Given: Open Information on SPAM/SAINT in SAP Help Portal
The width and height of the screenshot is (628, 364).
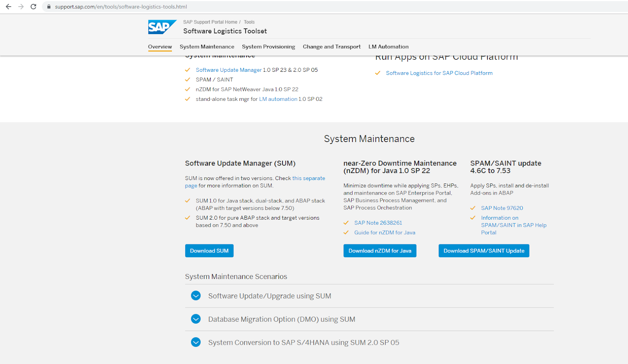Looking at the screenshot, I should pos(513,225).
